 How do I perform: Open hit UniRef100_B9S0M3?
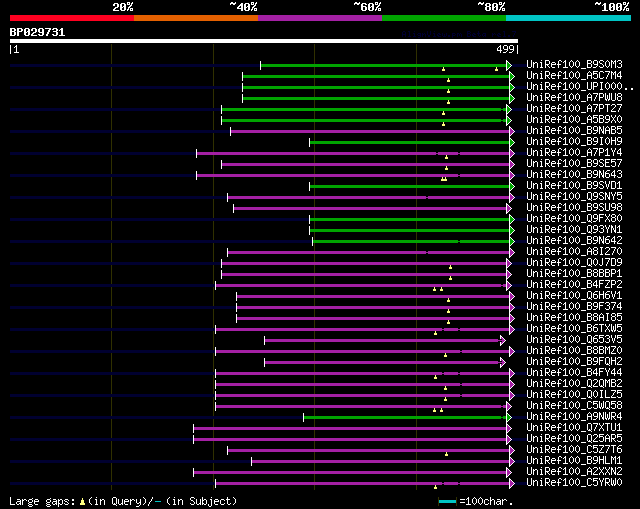574,64
